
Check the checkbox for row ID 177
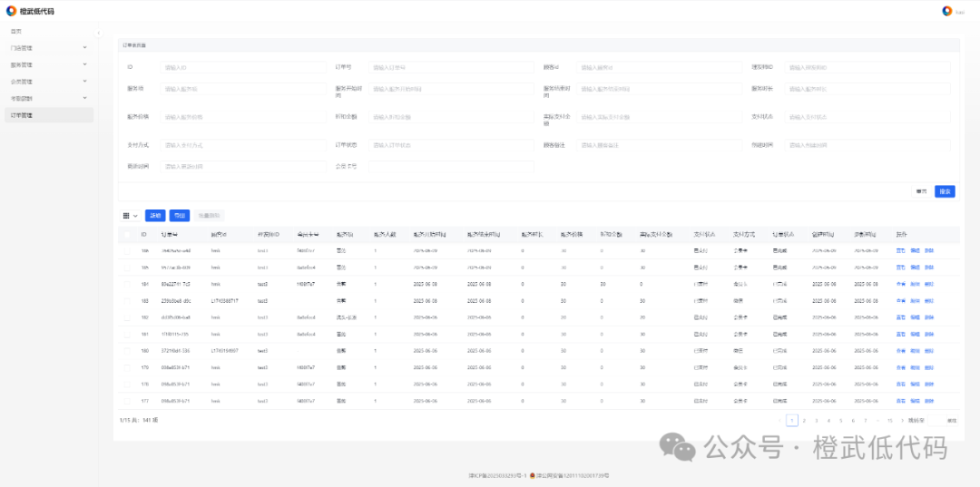pos(128,401)
